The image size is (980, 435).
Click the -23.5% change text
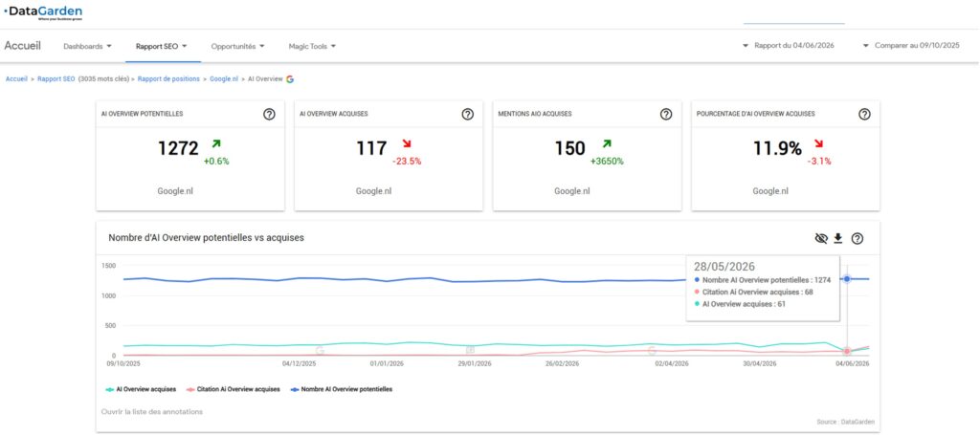pyautogui.click(x=407, y=161)
